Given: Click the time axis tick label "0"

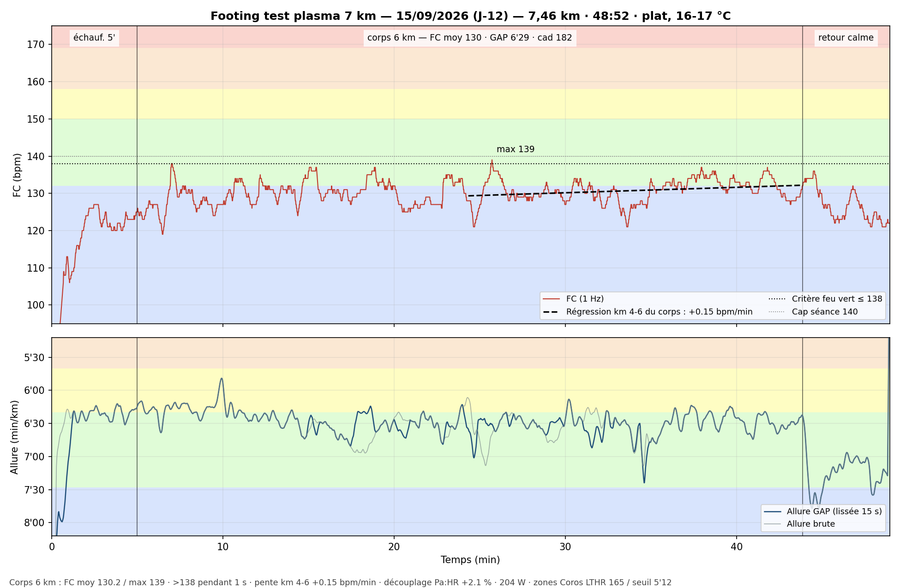Looking at the screenshot, I should coord(52,547).
